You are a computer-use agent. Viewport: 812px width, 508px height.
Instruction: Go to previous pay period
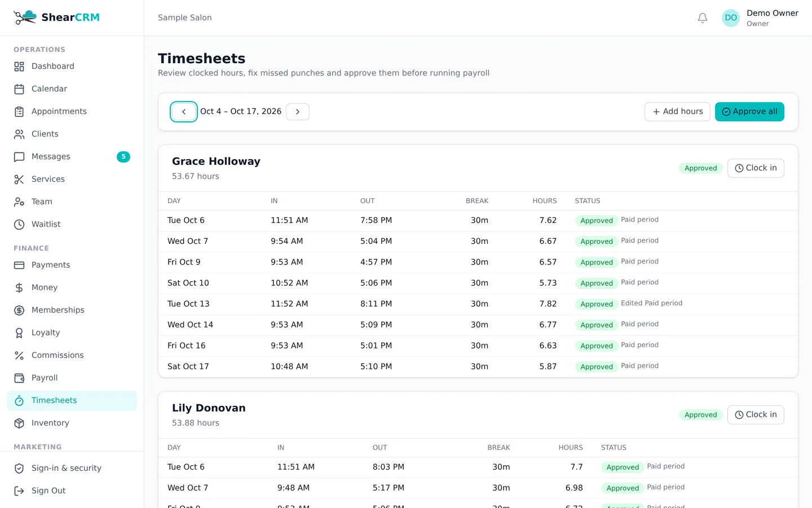click(x=184, y=112)
